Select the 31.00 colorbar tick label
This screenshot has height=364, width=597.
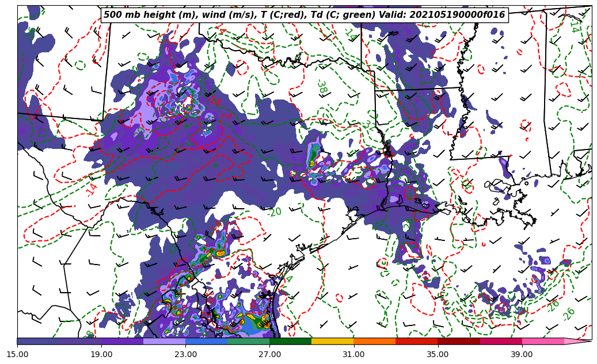pyautogui.click(x=353, y=355)
